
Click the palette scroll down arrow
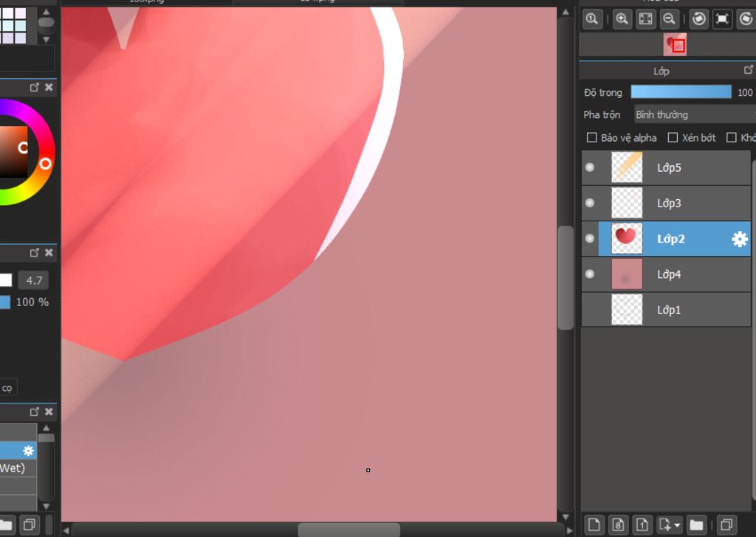coord(47,40)
